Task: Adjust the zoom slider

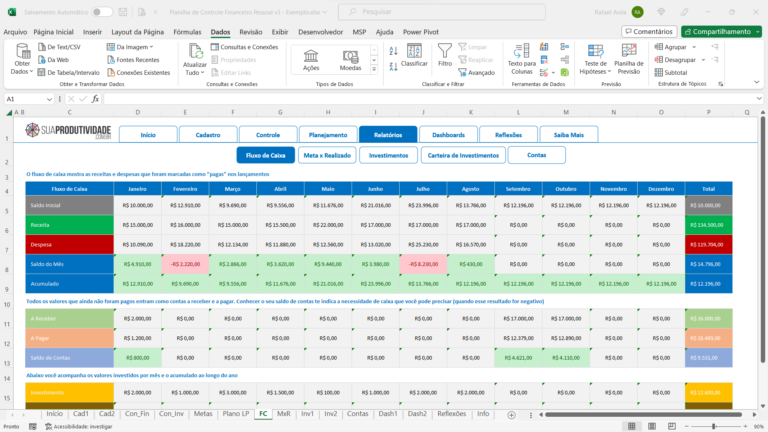Action: (x=714, y=427)
